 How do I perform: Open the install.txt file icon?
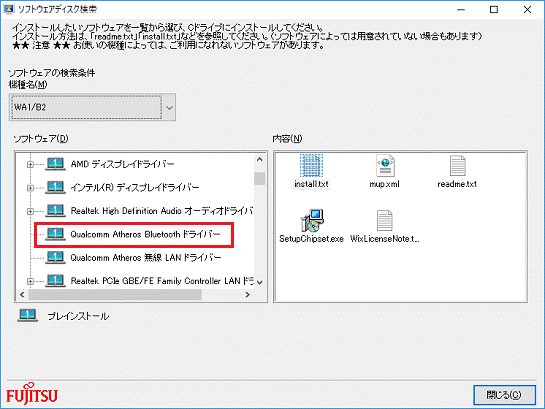[x=311, y=166]
